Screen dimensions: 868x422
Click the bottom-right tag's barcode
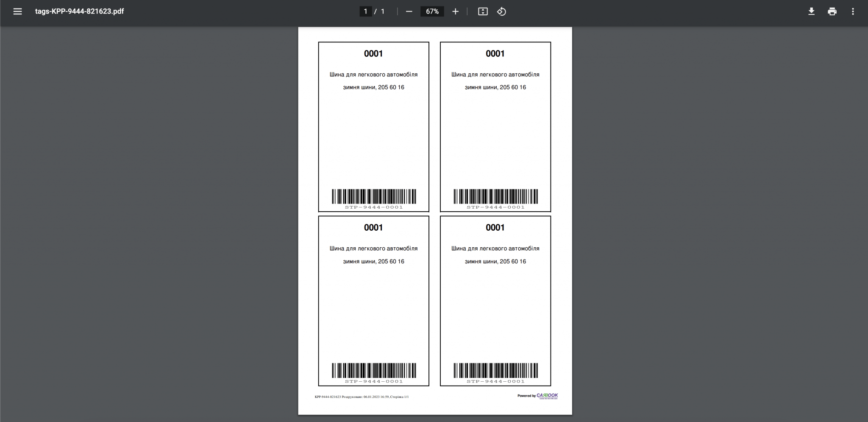[495, 371]
